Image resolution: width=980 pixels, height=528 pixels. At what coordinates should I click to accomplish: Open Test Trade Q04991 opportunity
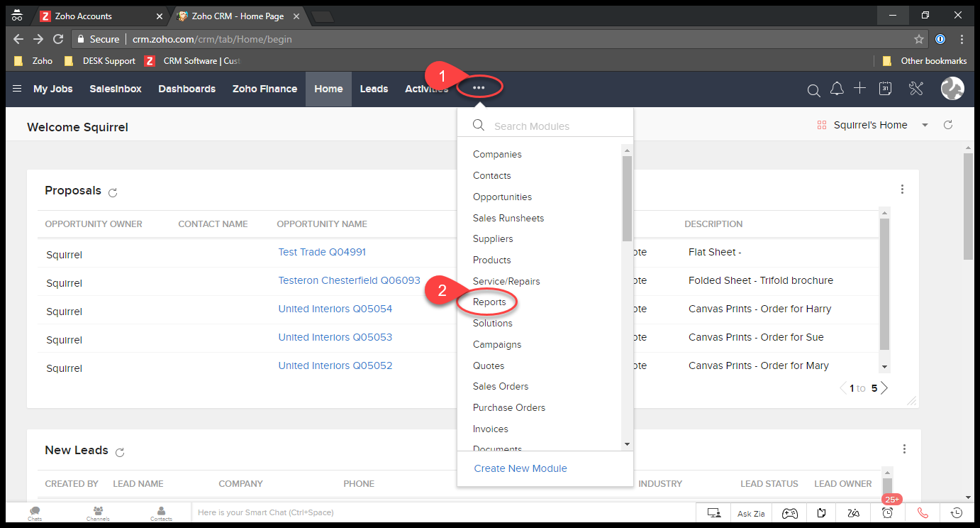(x=322, y=252)
